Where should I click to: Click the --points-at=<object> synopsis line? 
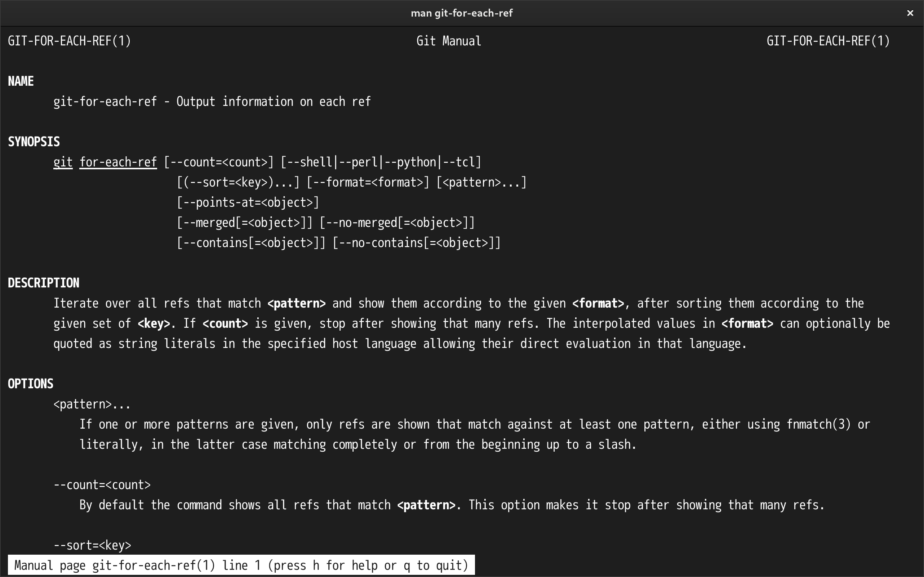[248, 202]
